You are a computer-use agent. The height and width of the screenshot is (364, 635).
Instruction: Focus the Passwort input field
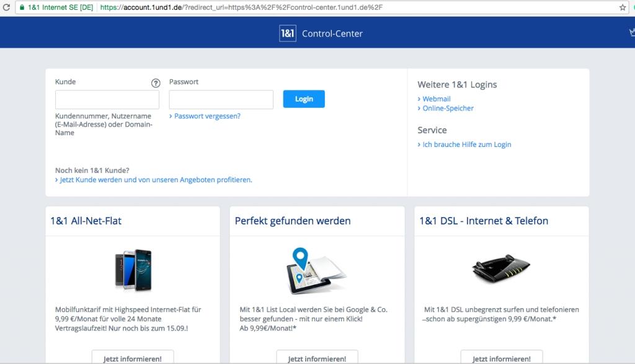221,100
